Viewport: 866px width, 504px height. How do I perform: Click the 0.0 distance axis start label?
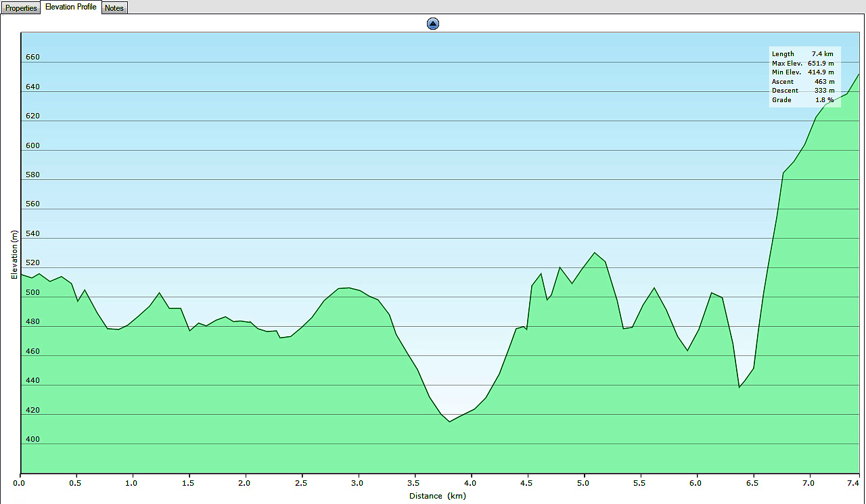coord(20,483)
